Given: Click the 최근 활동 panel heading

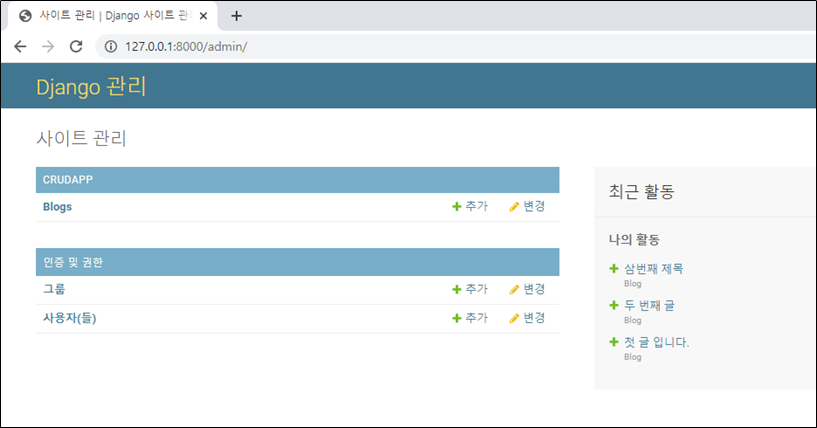Looking at the screenshot, I should point(641,191).
